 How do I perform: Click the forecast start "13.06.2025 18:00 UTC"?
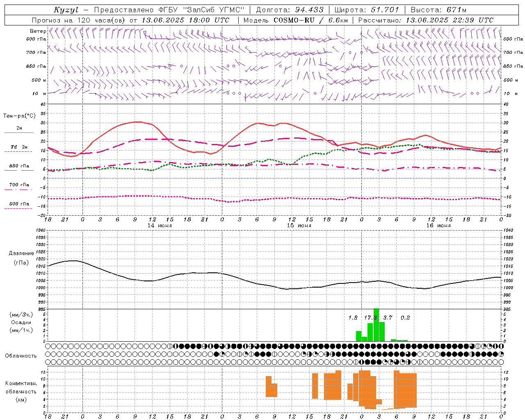(x=186, y=20)
